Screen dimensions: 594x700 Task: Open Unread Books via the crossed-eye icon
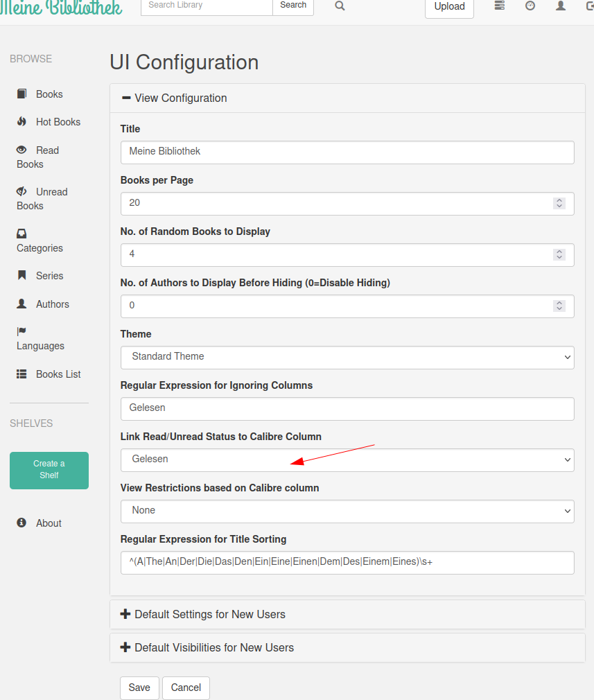21,191
